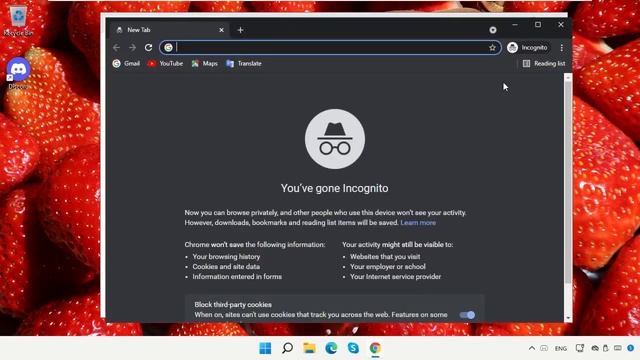
Task: Click the Google icon in the address bar
Action: tap(168, 48)
